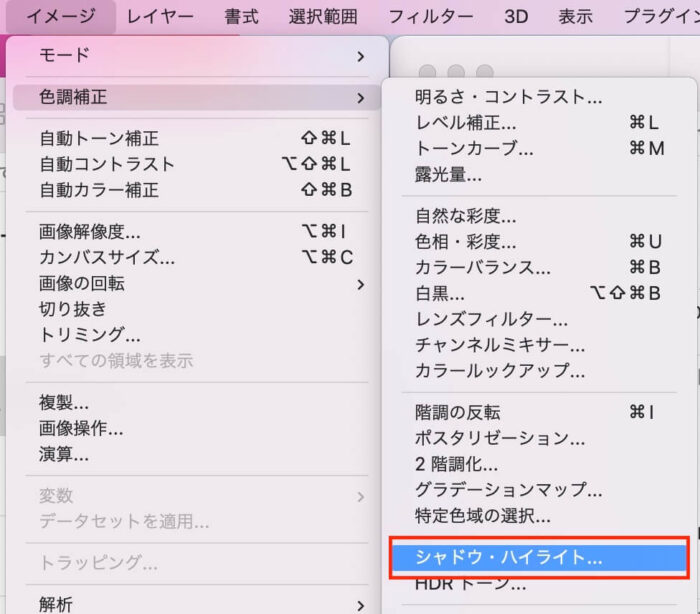
Task: Select 複製 command
Action: pos(197,403)
